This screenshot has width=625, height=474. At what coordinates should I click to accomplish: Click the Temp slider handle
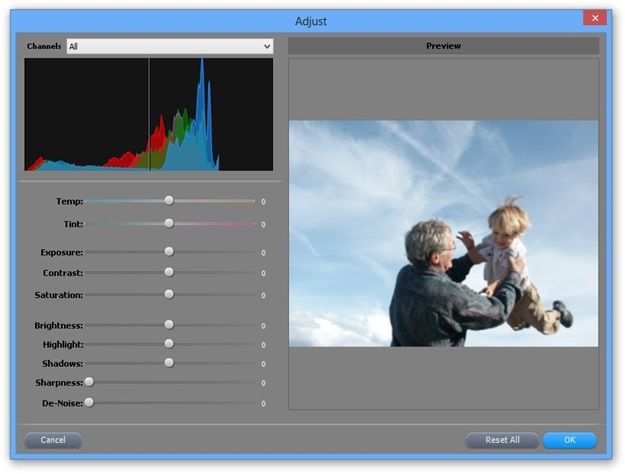[x=169, y=200]
